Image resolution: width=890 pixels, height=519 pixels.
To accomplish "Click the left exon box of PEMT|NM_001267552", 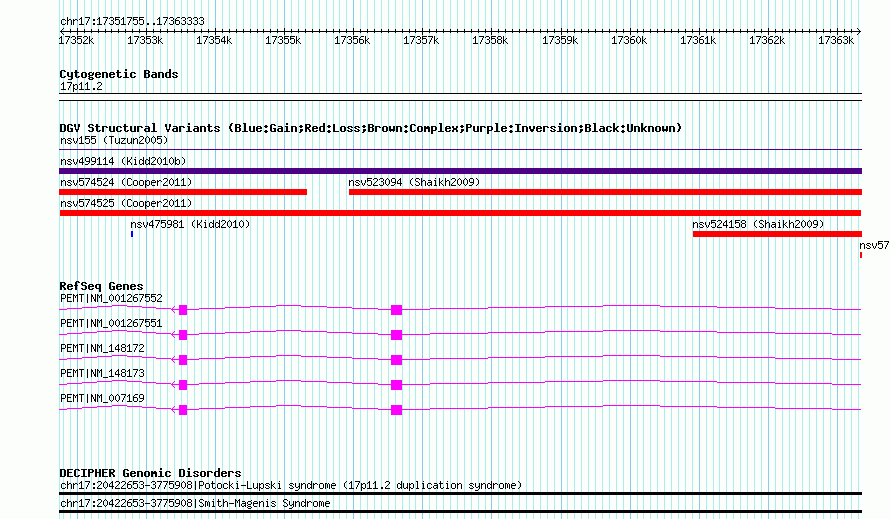I will pos(183,310).
